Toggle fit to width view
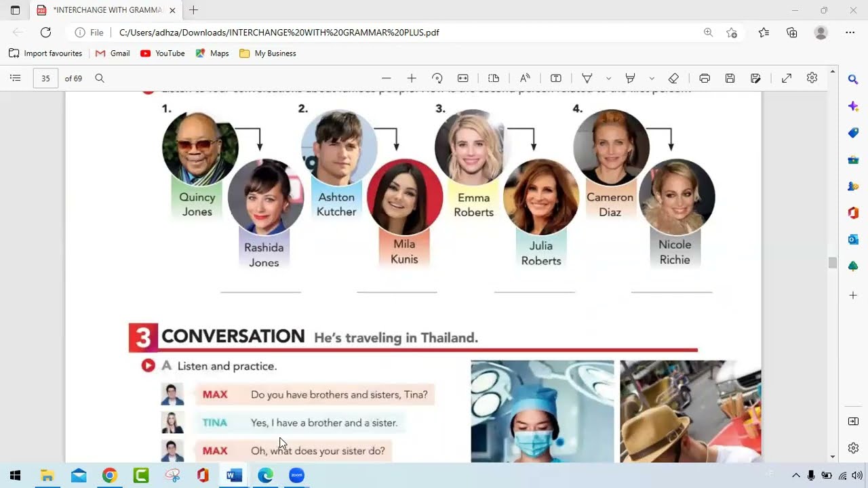This screenshot has height=488, width=868. (463, 78)
